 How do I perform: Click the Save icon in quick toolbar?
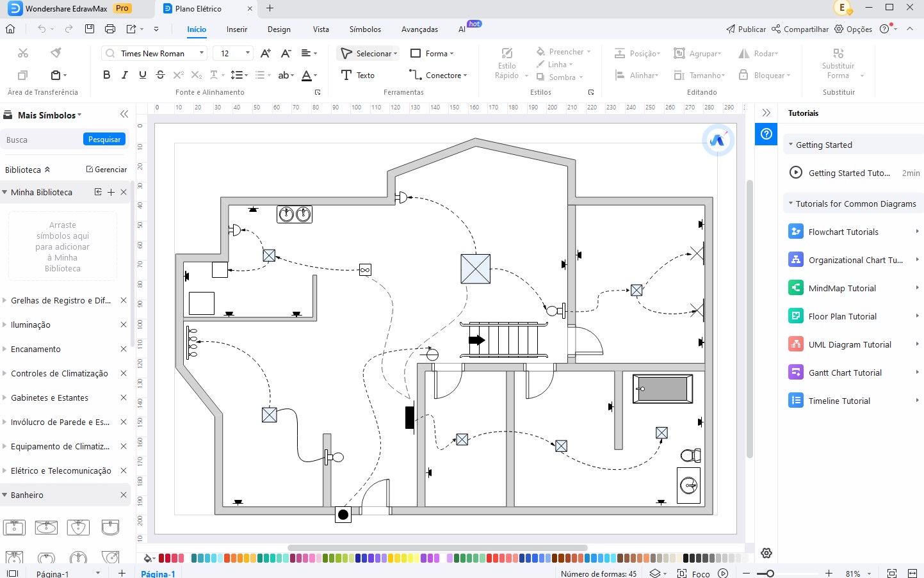[x=90, y=29]
